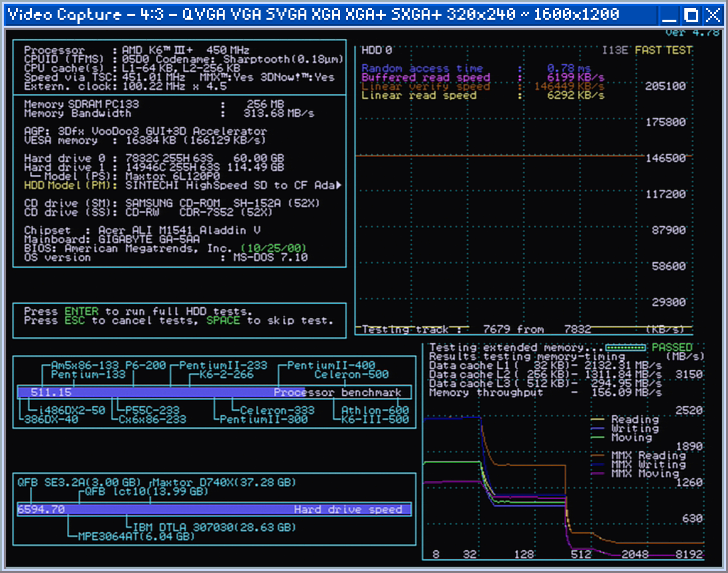Viewport: 728px width, 573px height.
Task: Click the 'Mainboard: GIGABYTE GA-5AA' line
Action: click(112, 239)
